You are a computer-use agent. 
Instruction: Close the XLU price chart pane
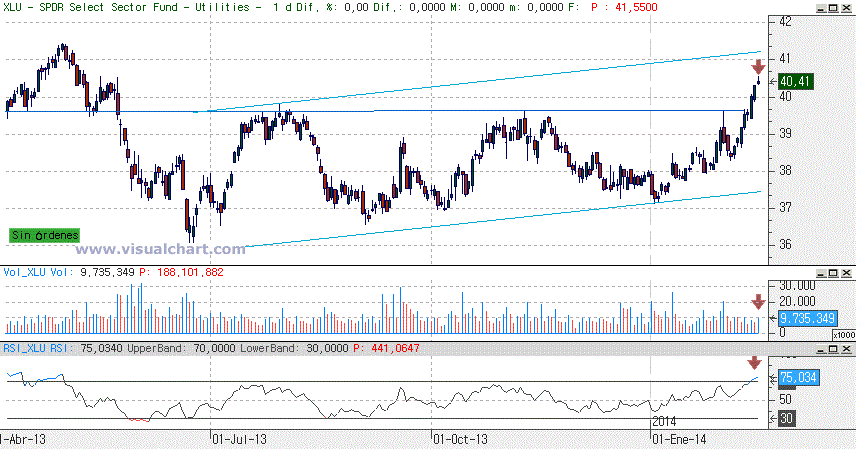click(x=846, y=8)
